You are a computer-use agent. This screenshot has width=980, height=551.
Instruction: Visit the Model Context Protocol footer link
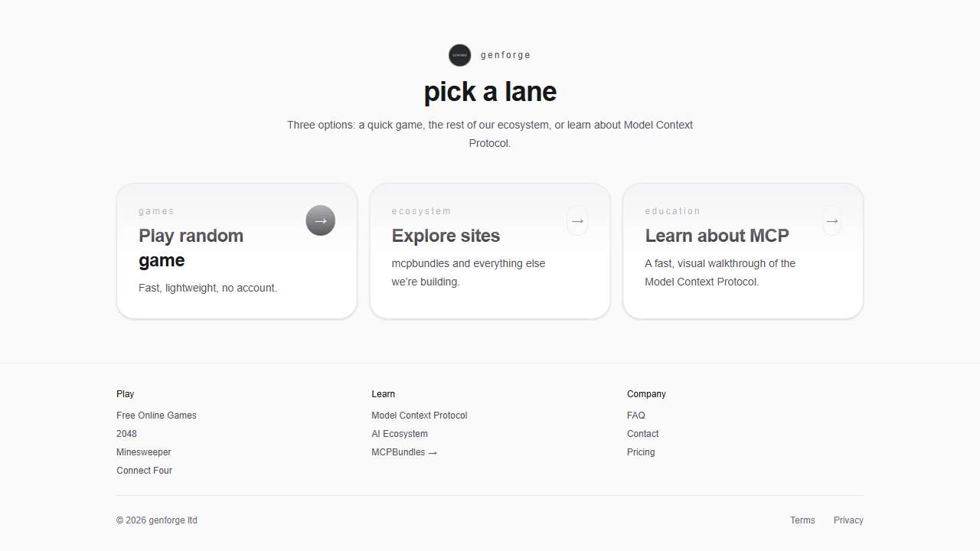point(419,416)
